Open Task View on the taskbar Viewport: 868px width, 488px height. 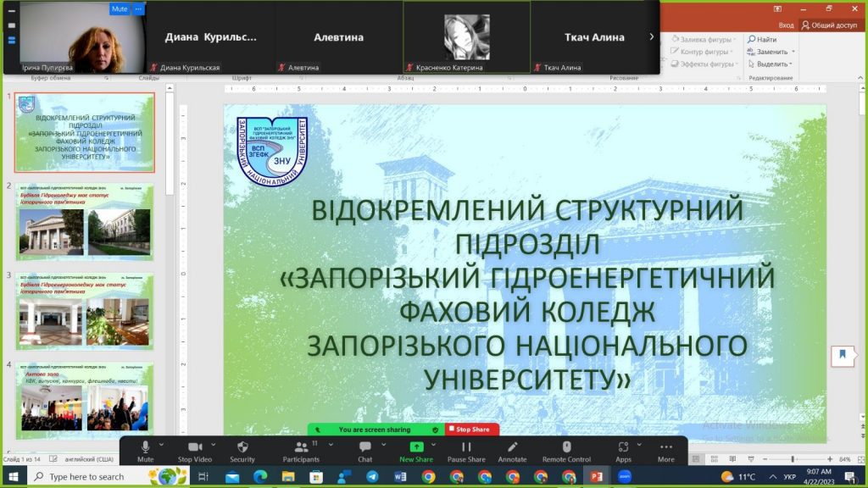203,476
